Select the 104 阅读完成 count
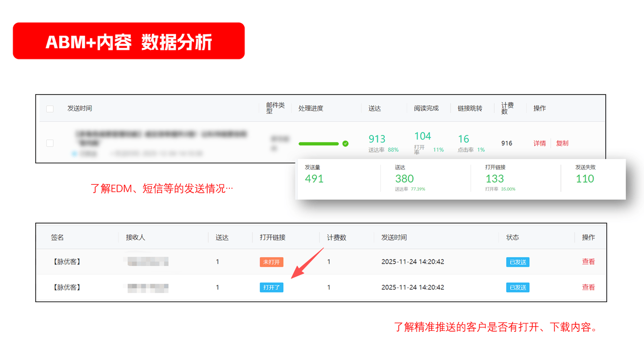The width and height of the screenshot is (644, 353). tap(423, 136)
